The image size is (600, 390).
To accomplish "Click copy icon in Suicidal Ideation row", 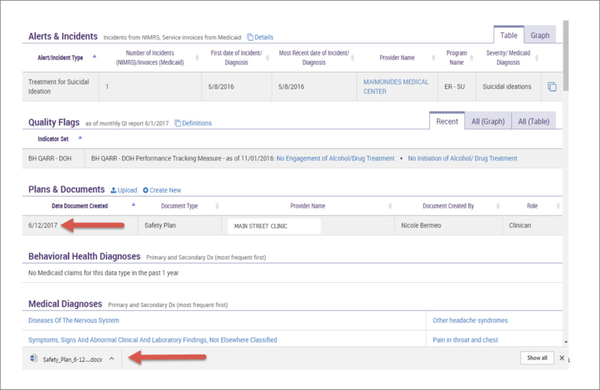I will (552, 87).
